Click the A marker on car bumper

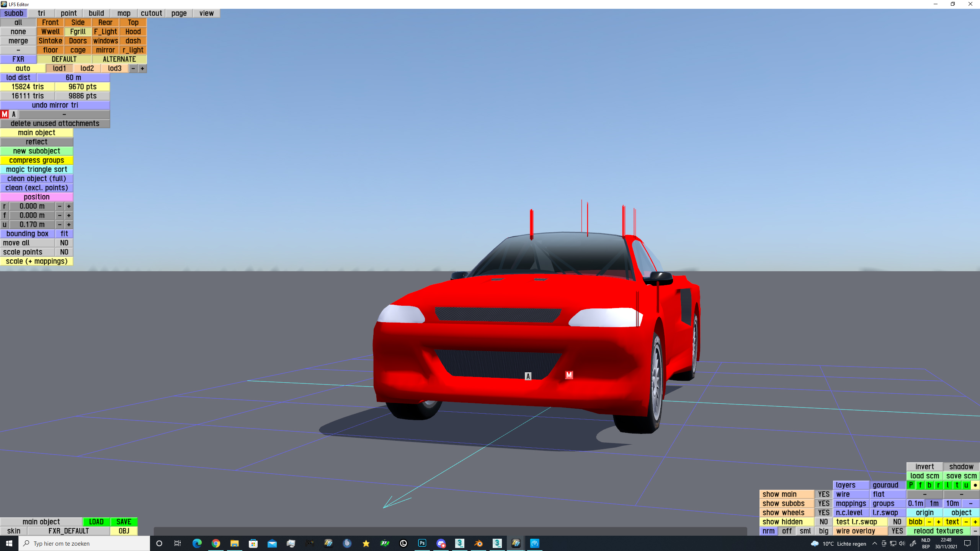[x=528, y=376]
